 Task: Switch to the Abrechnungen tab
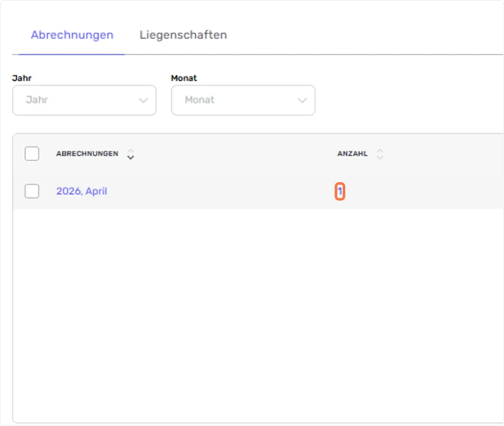coord(72,35)
